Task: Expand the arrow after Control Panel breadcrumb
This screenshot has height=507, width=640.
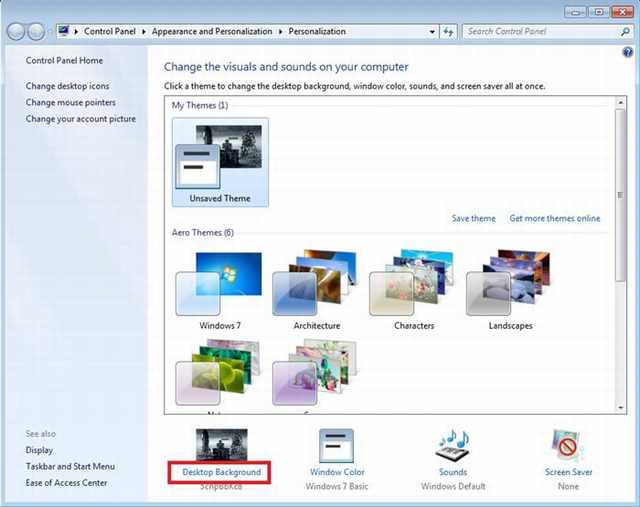Action: coord(145,31)
